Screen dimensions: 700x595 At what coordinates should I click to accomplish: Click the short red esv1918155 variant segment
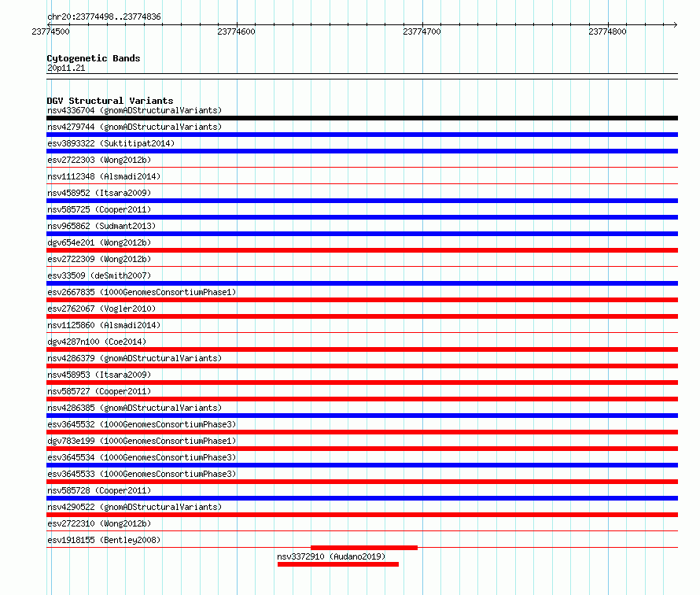(364, 548)
